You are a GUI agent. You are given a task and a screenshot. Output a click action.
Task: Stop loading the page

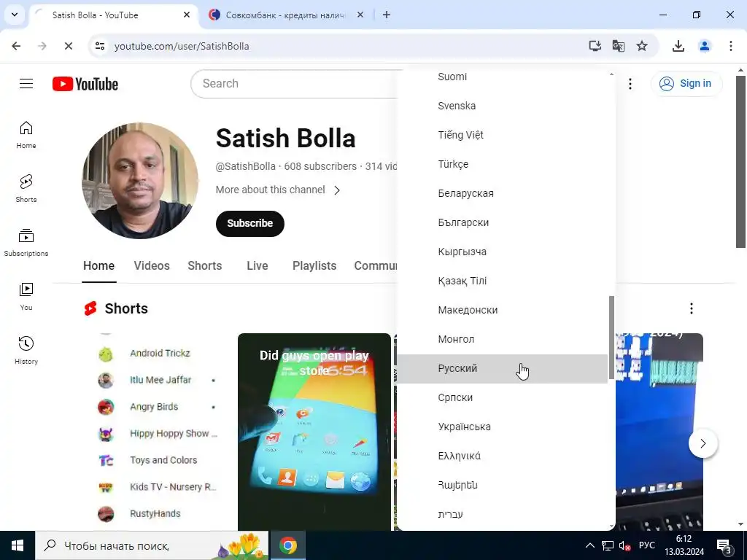pos(68,46)
